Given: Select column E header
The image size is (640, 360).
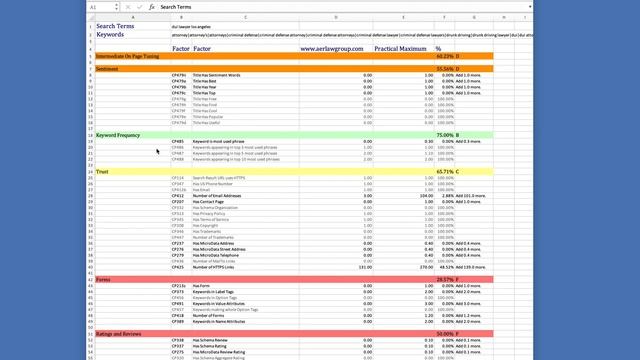Looking at the screenshot, I should 403,18.
